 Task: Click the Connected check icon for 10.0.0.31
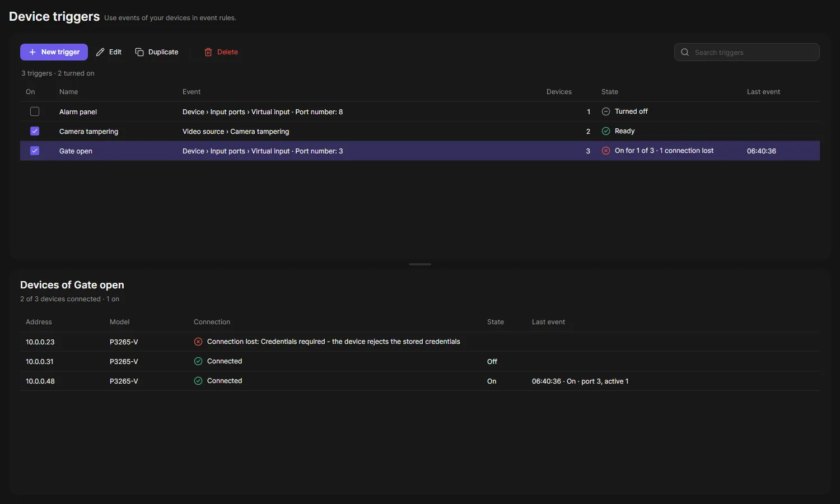[x=198, y=361]
